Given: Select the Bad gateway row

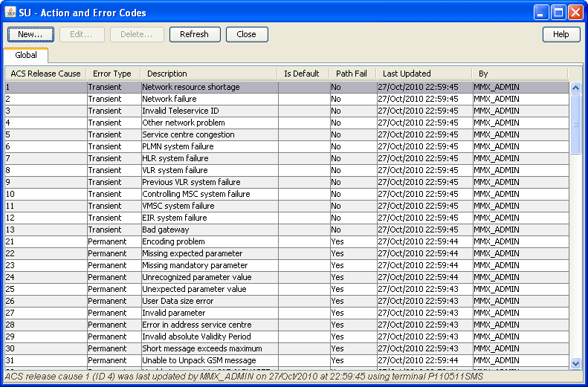Looking at the screenshot, I should [x=287, y=230].
